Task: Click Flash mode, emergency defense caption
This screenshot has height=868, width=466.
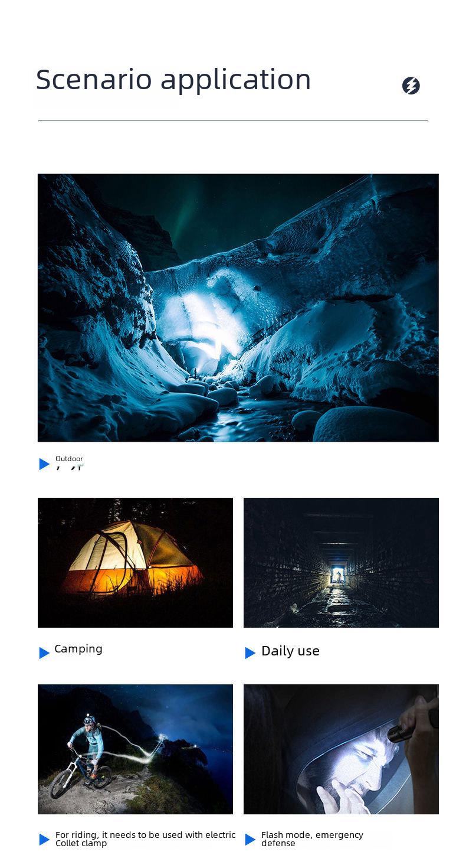Action: pos(312,839)
